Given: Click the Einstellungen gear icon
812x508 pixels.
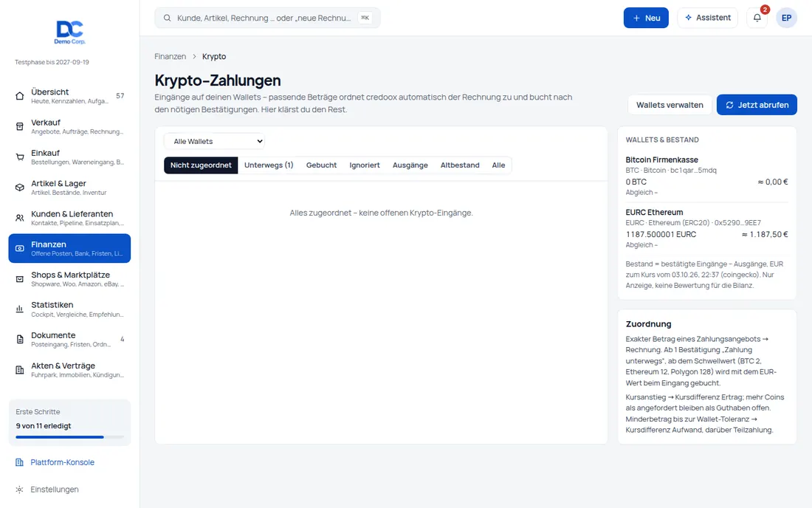Looking at the screenshot, I should (20, 490).
